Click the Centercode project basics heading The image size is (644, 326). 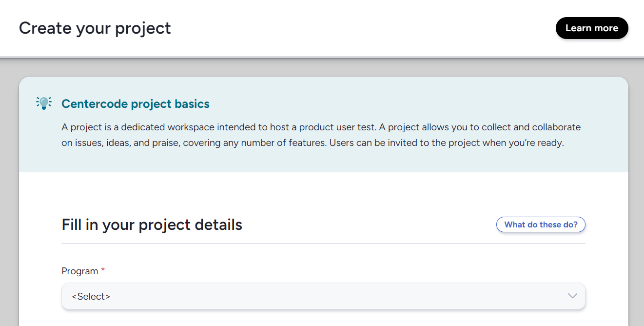[x=135, y=104]
